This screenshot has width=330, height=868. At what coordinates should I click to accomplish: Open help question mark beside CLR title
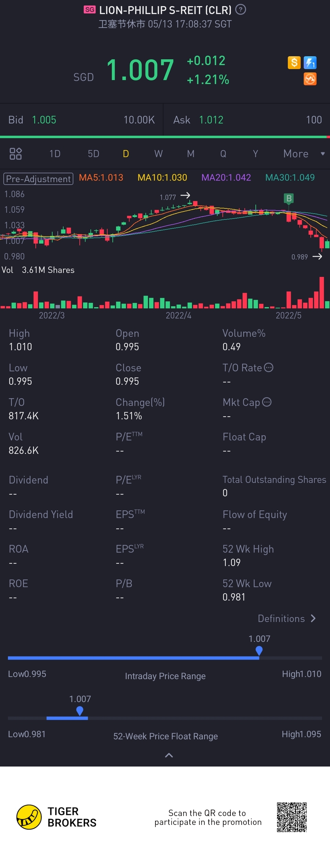(x=240, y=10)
